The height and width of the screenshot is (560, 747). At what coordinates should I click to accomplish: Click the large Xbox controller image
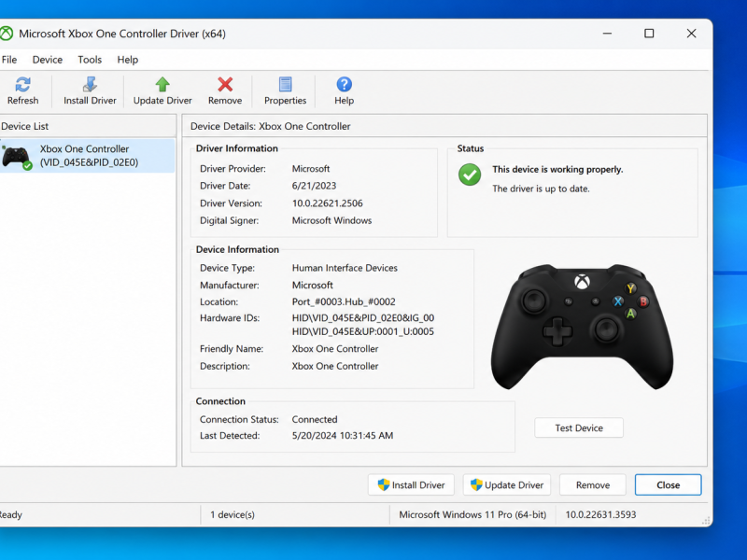582,326
